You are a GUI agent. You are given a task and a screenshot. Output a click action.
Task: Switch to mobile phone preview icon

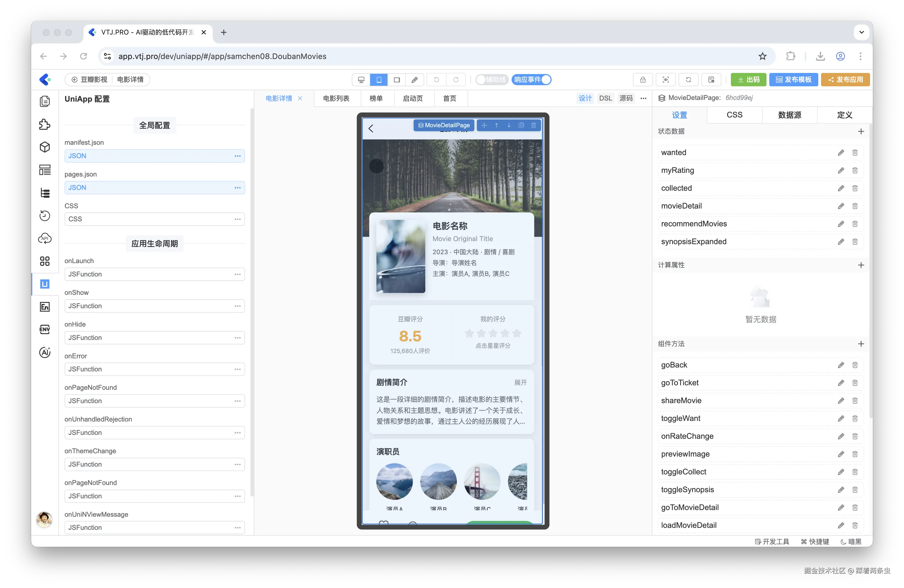tap(379, 80)
